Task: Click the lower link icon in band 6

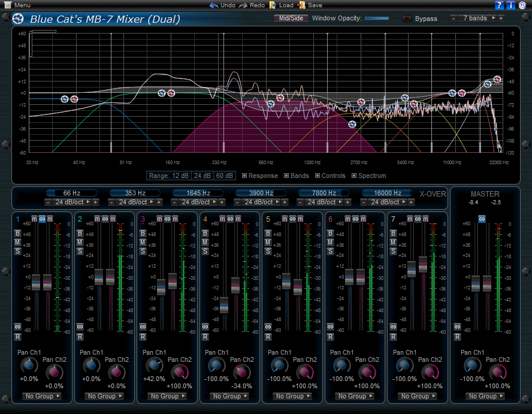Action: pos(331,327)
